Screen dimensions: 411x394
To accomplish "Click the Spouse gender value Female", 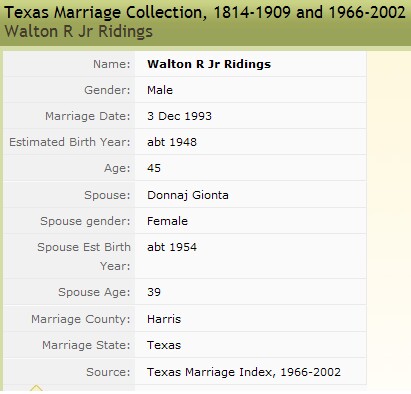I will (x=167, y=221).
